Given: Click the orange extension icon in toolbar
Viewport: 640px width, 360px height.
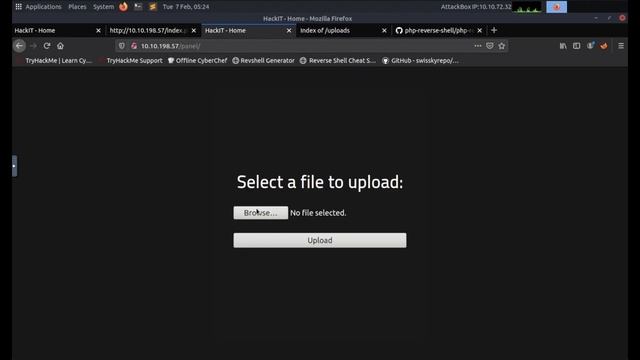Looking at the screenshot, I should pyautogui.click(x=604, y=46).
